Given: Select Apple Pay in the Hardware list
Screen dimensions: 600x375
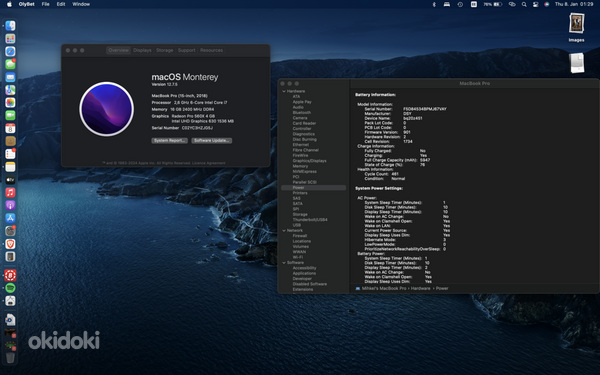Looking at the screenshot, I should 302,102.
